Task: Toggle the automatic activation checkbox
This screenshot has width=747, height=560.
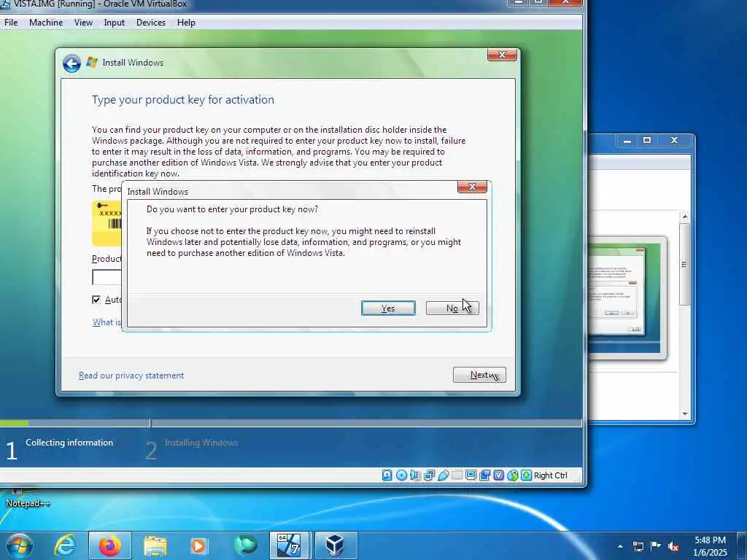Action: tap(96, 300)
